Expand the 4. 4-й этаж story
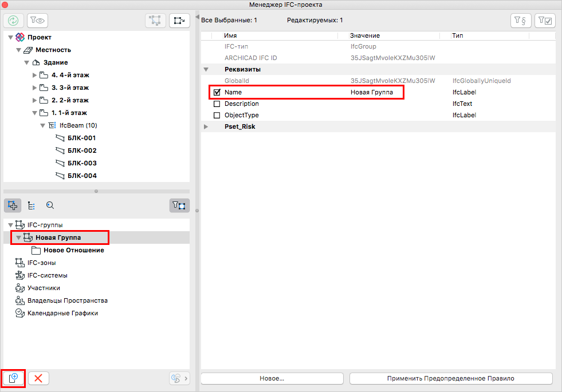 (35, 75)
